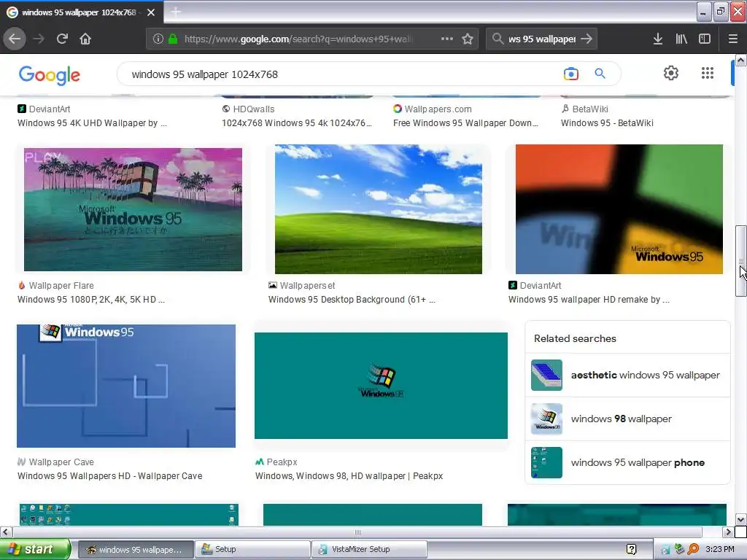Toggle the Firefox sidebar view
This screenshot has height=560, width=747.
click(705, 39)
